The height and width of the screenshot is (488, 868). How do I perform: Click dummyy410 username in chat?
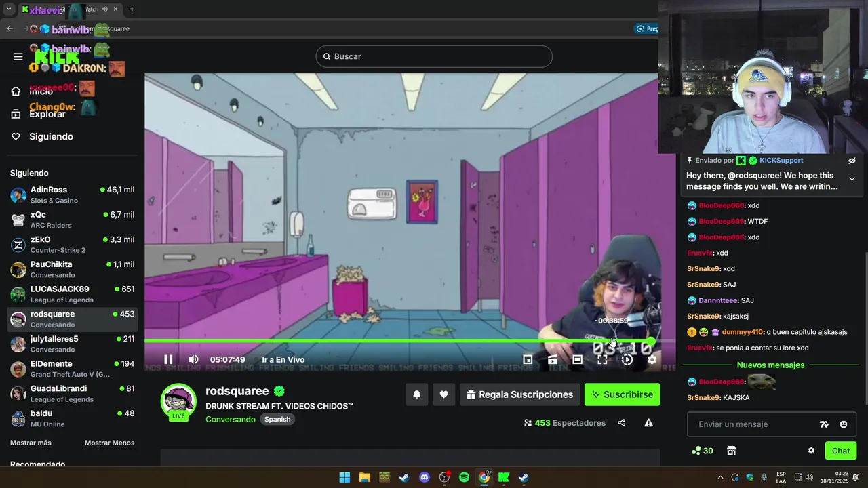[x=742, y=332]
